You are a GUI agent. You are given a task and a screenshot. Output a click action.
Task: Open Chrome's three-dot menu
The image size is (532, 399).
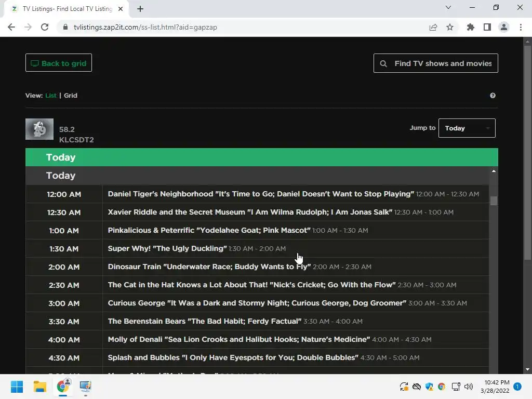click(x=521, y=27)
